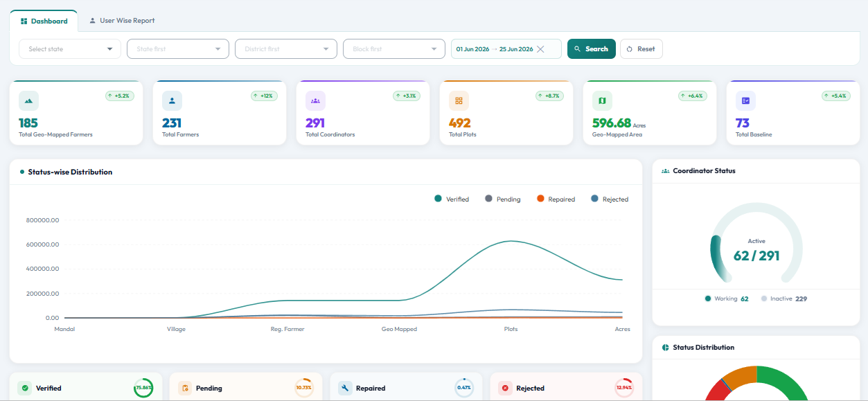Click the +6.4% trend badge
This screenshot has width=868, height=401.
tap(693, 96)
